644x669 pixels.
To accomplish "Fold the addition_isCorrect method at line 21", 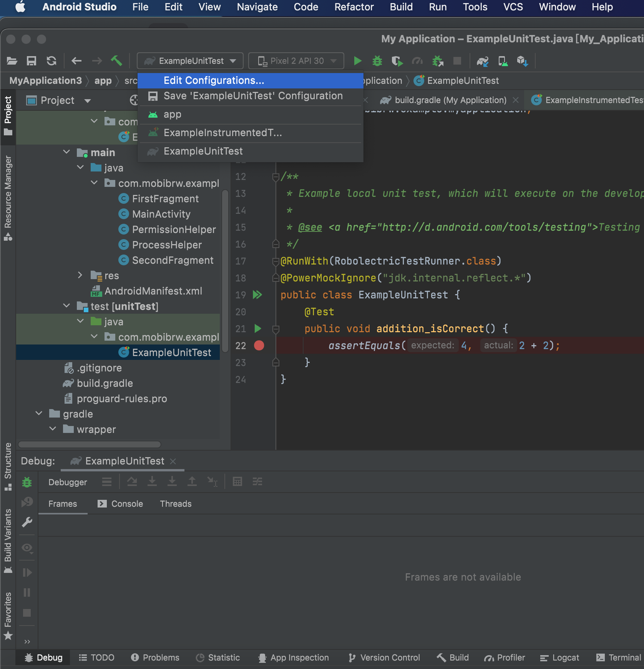I will pyautogui.click(x=276, y=329).
